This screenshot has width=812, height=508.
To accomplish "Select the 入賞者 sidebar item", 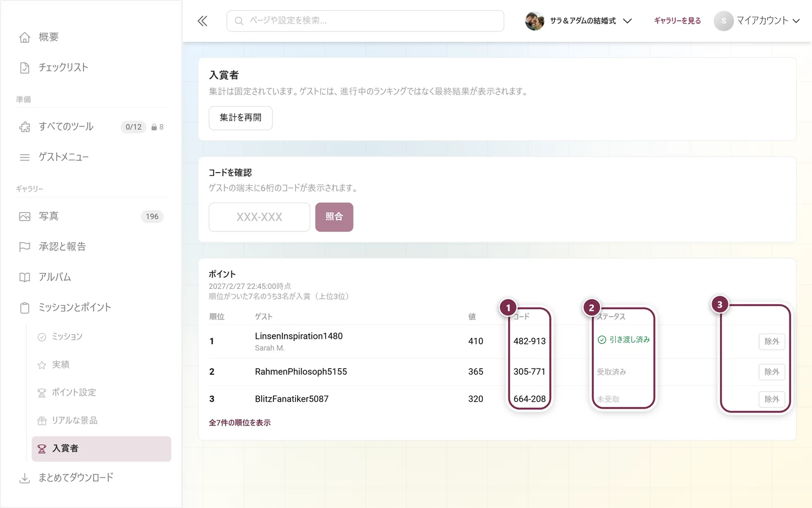I will point(101,449).
